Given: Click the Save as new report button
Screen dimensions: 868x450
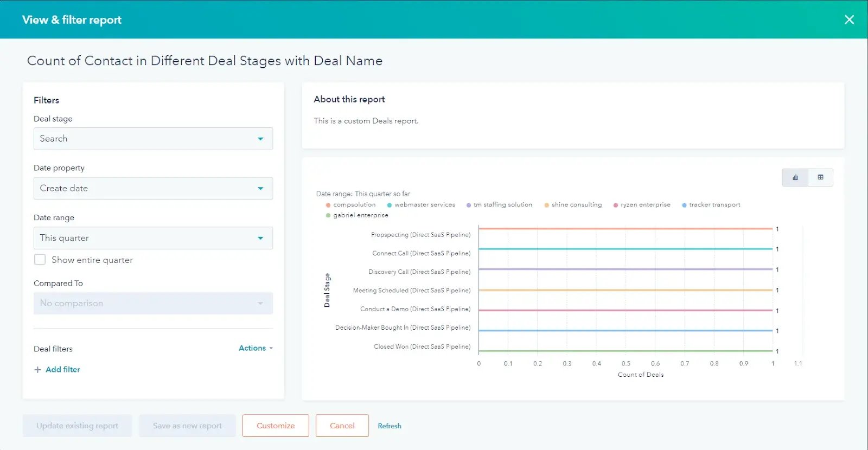Looking at the screenshot, I should (187, 426).
